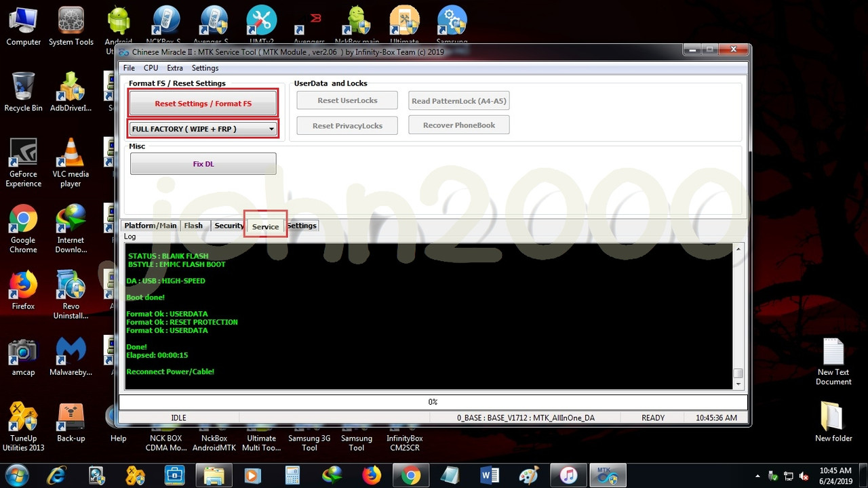Click Read PatternLock (A4-A5) button
Image resolution: width=868 pixels, height=488 pixels.
click(x=458, y=101)
